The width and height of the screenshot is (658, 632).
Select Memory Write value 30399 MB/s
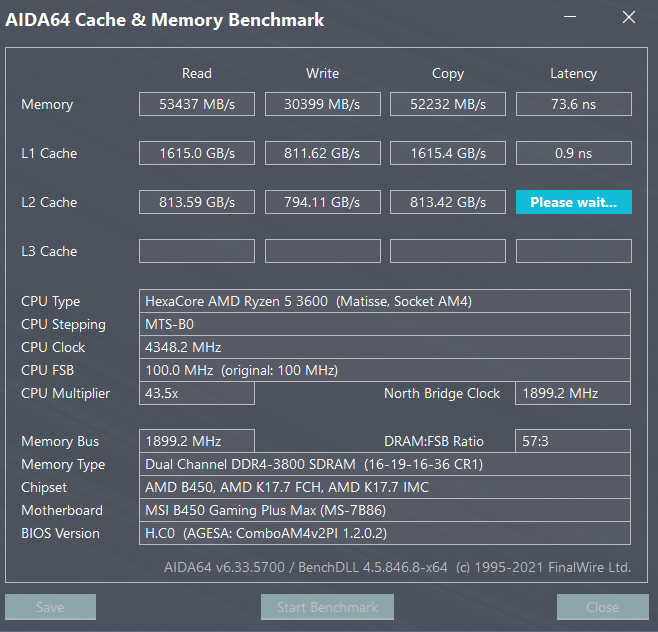pos(323,104)
